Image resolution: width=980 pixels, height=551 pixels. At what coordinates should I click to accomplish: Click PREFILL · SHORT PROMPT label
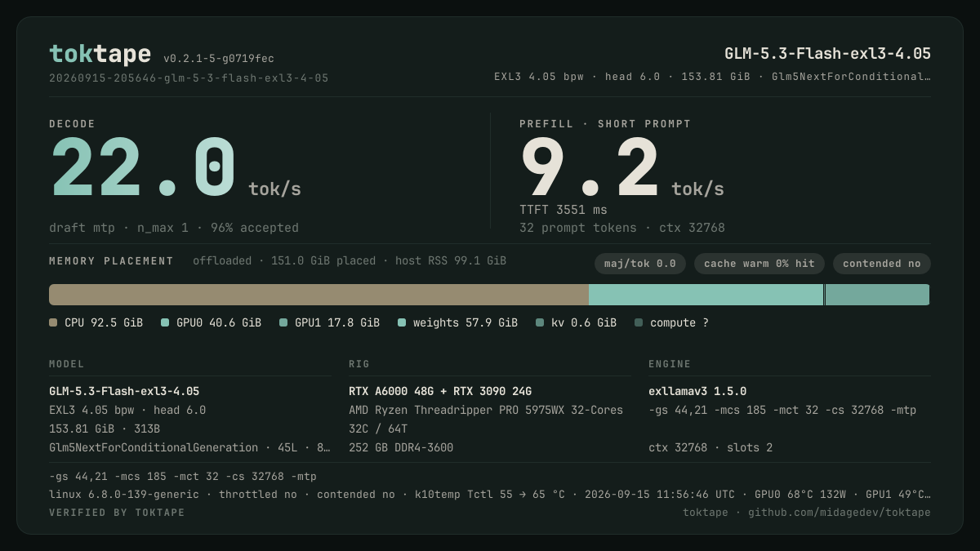tap(605, 124)
